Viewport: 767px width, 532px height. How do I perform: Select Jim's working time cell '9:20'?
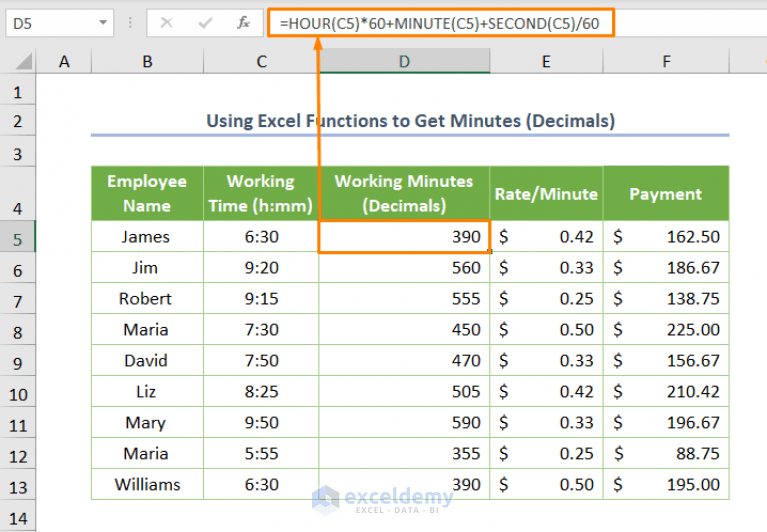[x=261, y=267]
